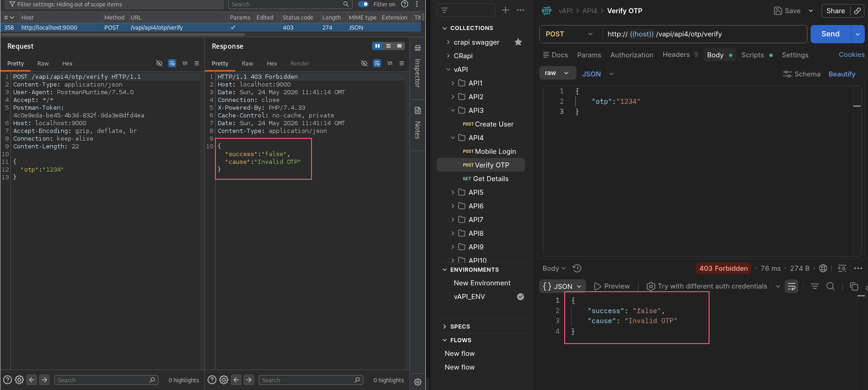
Task: Open Response panel hamburger menu
Action: (x=402, y=63)
